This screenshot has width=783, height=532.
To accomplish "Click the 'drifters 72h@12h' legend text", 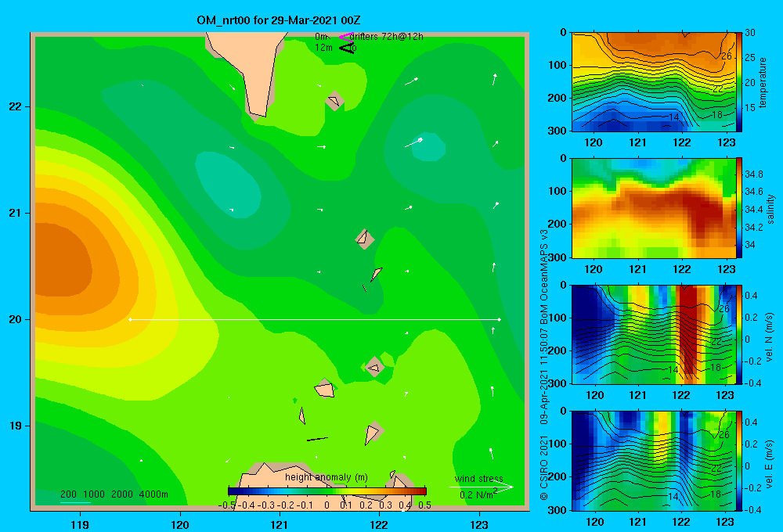I will point(387,37).
